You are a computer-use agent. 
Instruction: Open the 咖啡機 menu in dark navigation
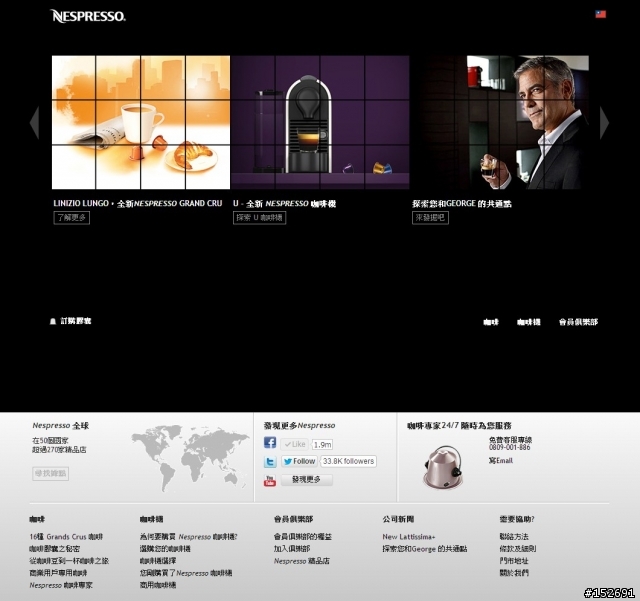coord(529,322)
